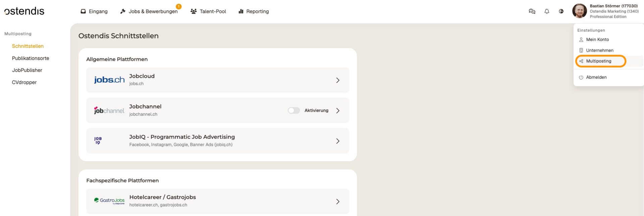Click the GastroJobs logo
644x216 pixels.
point(109,201)
